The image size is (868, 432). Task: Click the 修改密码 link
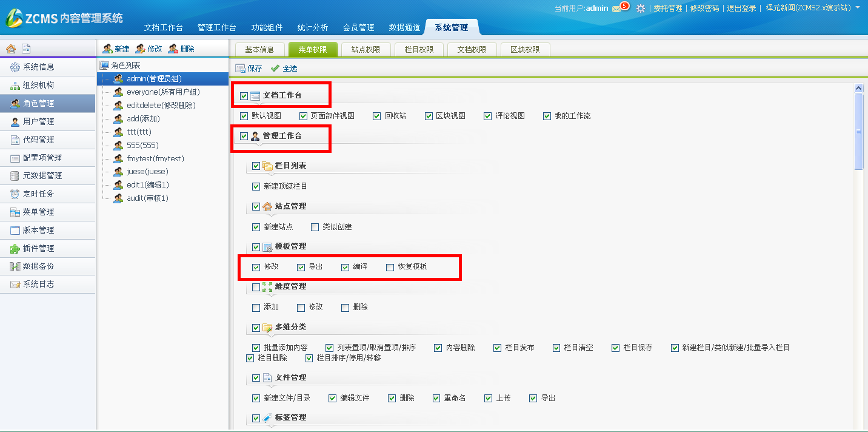tap(704, 8)
